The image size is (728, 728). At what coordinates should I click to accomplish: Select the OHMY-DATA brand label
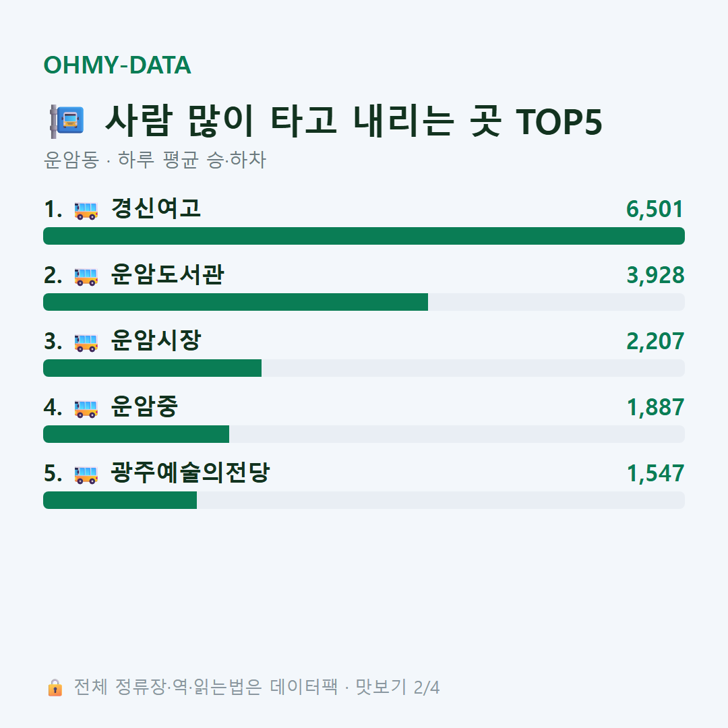click(x=117, y=65)
